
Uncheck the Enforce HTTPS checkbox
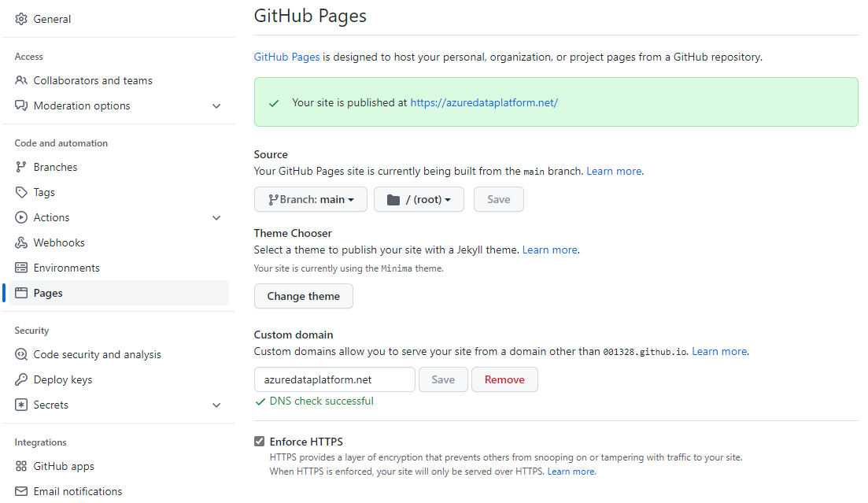260,442
